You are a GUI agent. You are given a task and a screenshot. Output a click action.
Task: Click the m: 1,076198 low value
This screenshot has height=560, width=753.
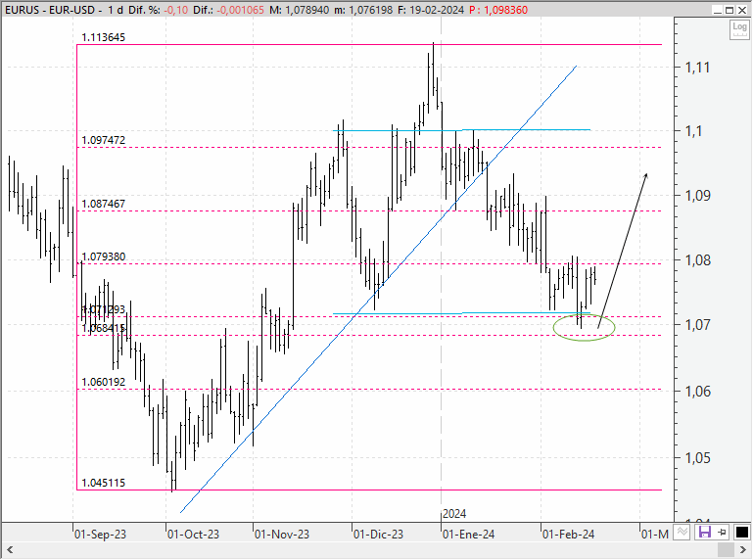[x=363, y=10]
